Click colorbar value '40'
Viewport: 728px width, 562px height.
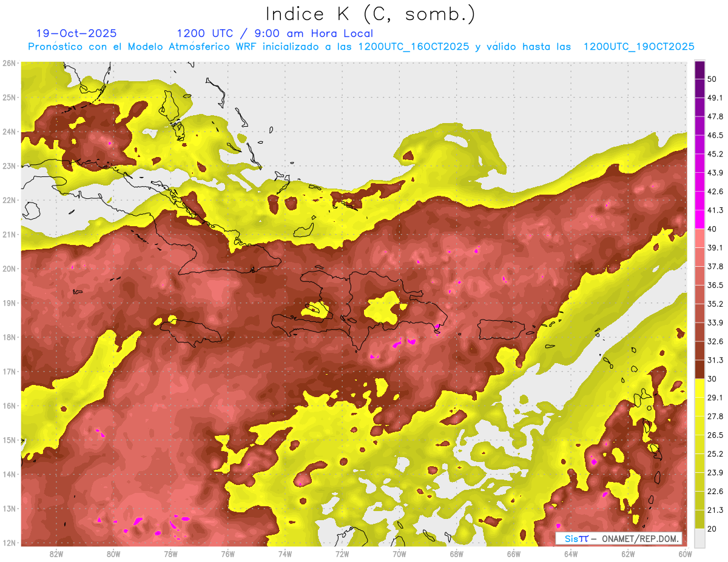point(712,229)
